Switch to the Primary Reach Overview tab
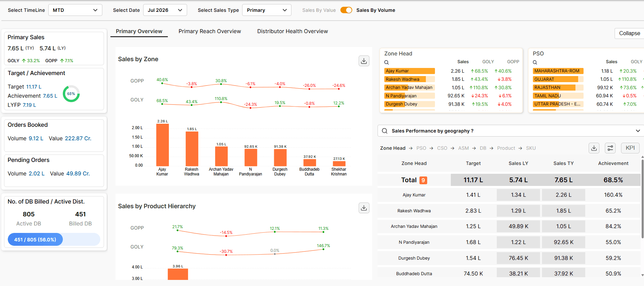 coord(210,31)
